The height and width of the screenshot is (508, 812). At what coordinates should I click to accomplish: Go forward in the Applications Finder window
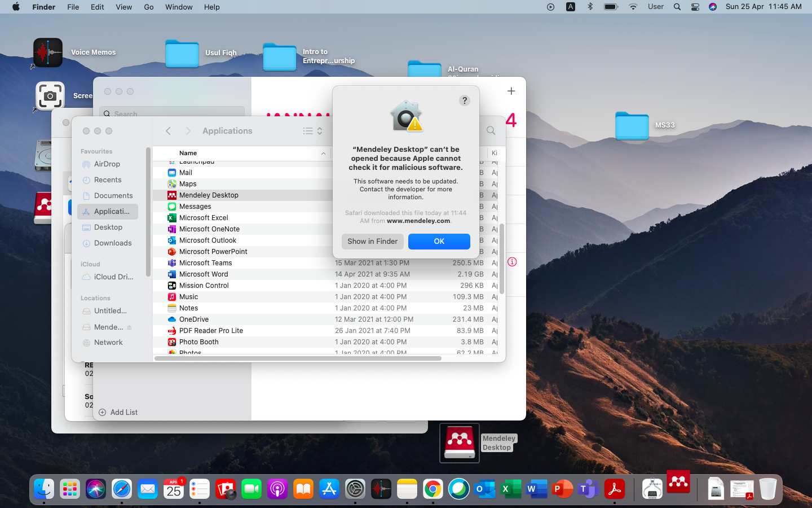(188, 131)
